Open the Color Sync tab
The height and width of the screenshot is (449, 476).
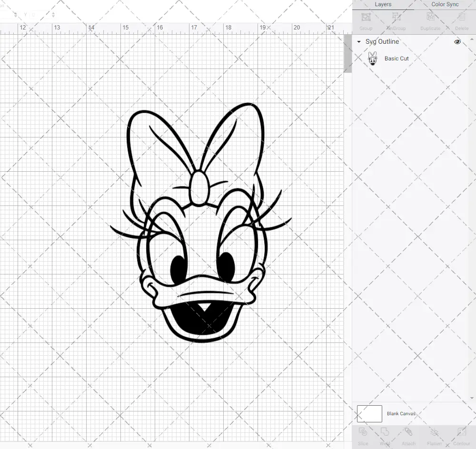[445, 5]
